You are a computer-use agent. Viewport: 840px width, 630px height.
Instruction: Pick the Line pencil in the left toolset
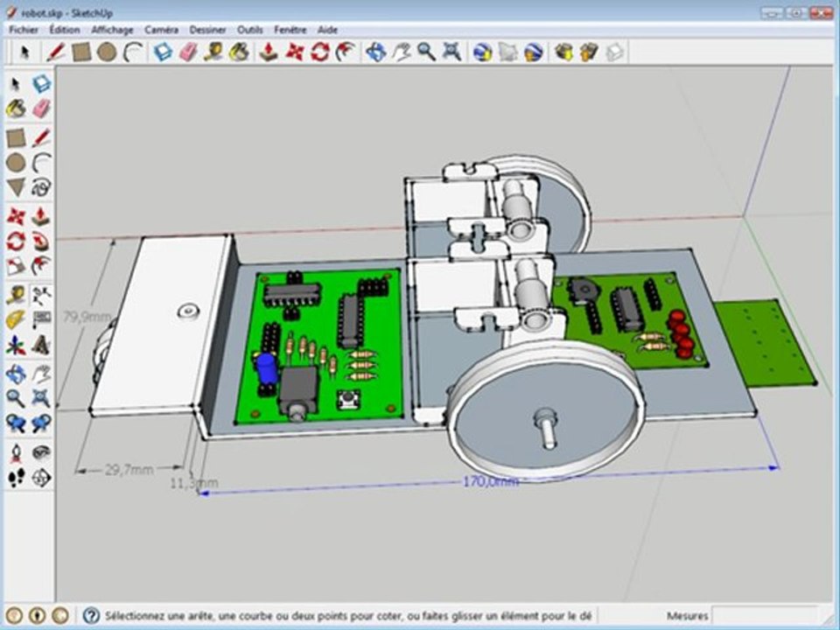[41, 138]
